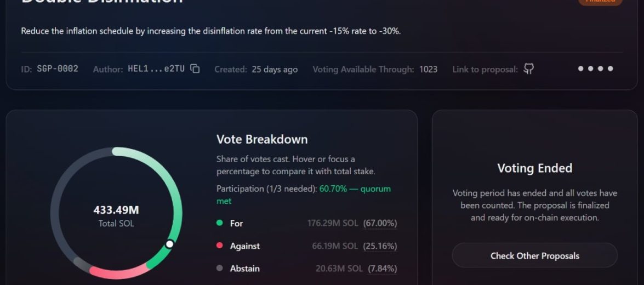Click the 60.70% quorum met participation text
The width and height of the screenshot is (644, 285).
click(x=304, y=195)
